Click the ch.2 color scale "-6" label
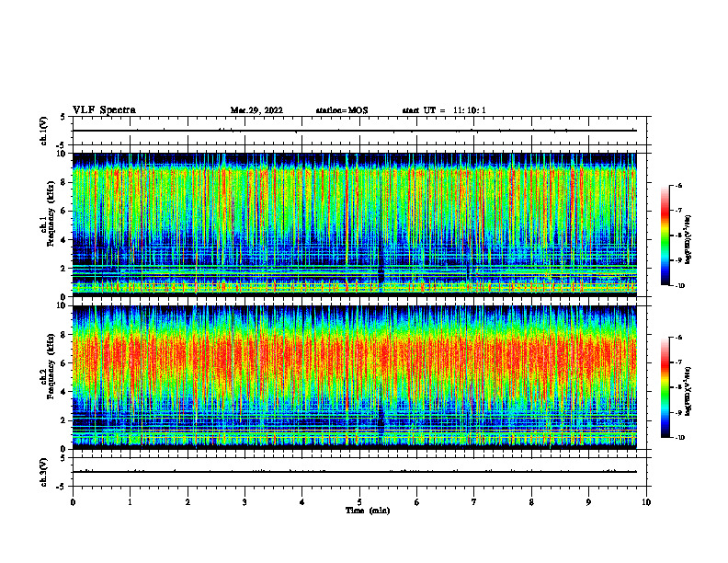This screenshot has width=728, height=563. point(678,338)
